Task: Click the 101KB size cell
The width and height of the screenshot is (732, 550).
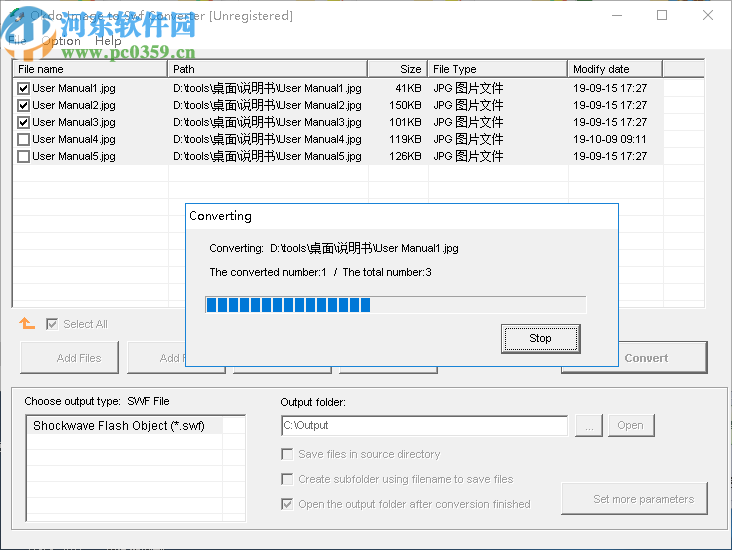Action: click(405, 122)
